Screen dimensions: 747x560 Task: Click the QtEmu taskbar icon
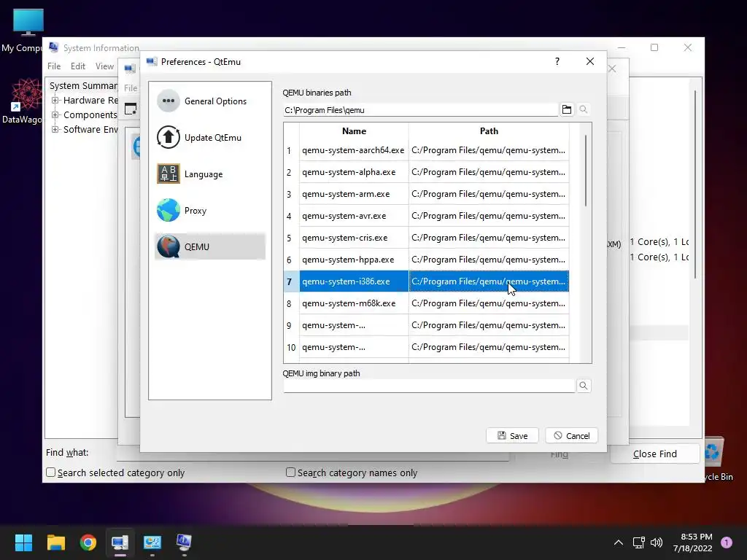pyautogui.click(x=120, y=542)
